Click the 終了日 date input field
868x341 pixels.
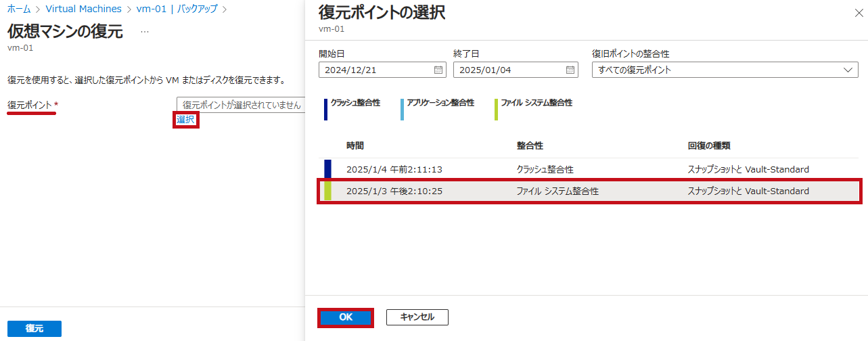pos(516,70)
